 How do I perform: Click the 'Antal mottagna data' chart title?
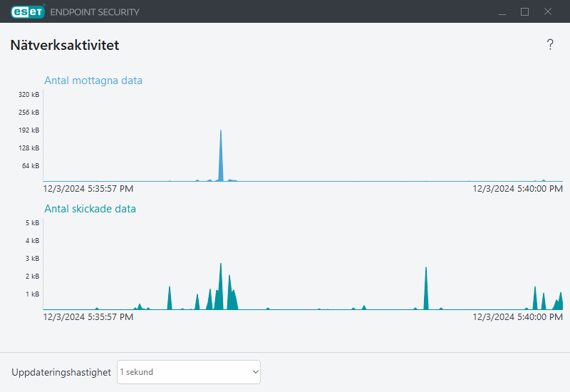pos(93,81)
